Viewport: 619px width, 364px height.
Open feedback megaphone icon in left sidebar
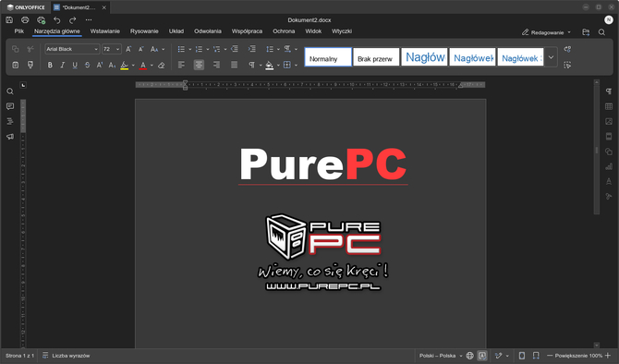click(10, 137)
